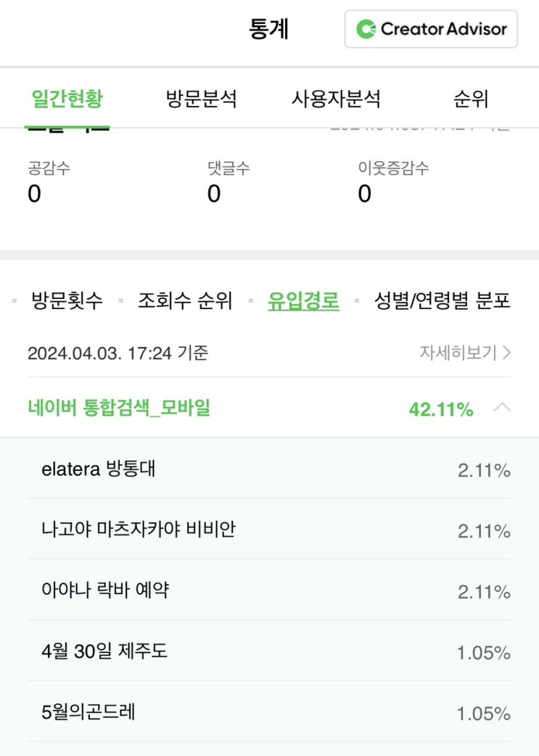Screen dimensions: 539x756
Task: Switch to the 방문분석 tab
Action: (x=201, y=99)
